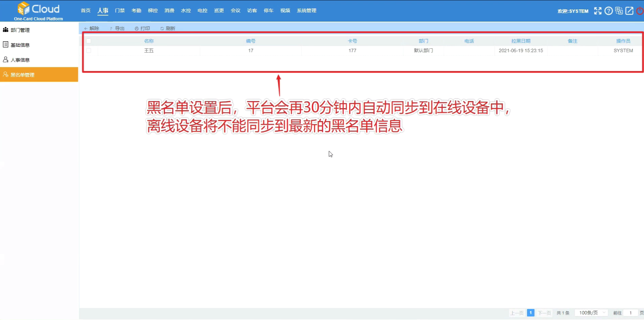The width and height of the screenshot is (644, 320).
Task: Click the 刷新 refresh button
Action: pyautogui.click(x=168, y=28)
